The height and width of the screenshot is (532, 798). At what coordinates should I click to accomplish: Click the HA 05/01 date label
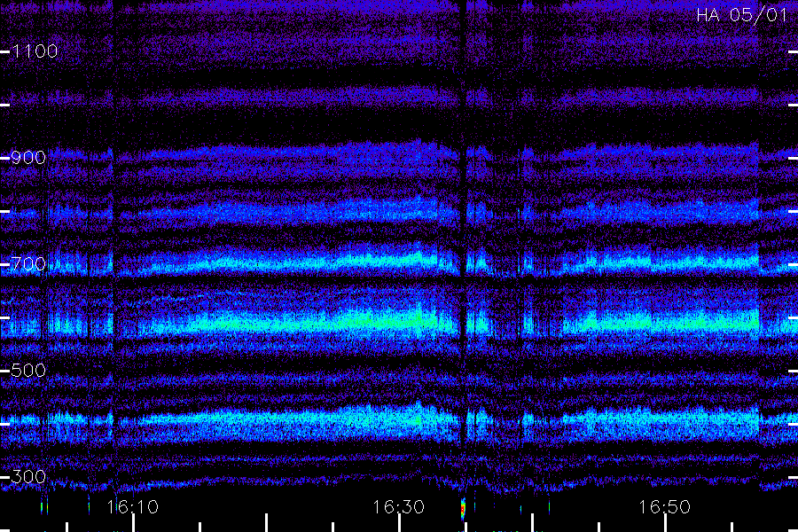click(742, 15)
